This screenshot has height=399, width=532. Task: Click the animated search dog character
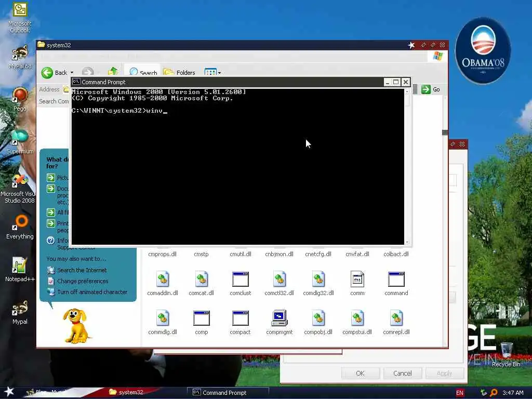click(77, 325)
